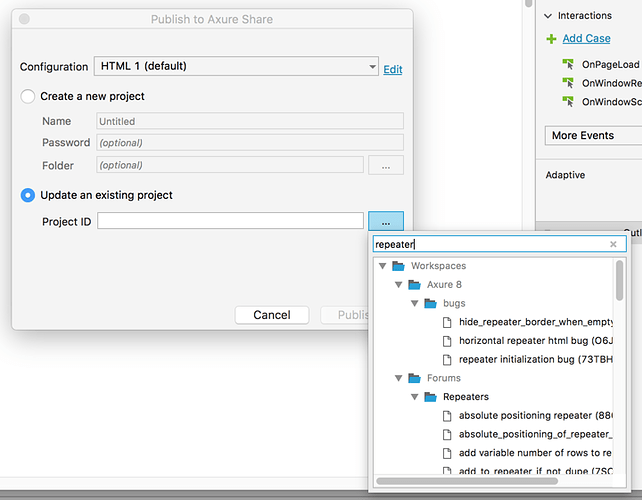Click the project tree vertical scrollbar
642x500 pixels.
[619, 281]
